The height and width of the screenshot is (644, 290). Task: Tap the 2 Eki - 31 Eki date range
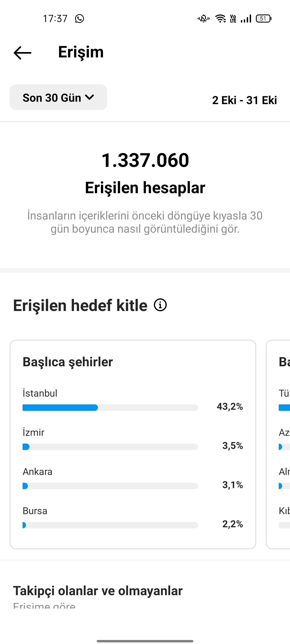tap(244, 100)
